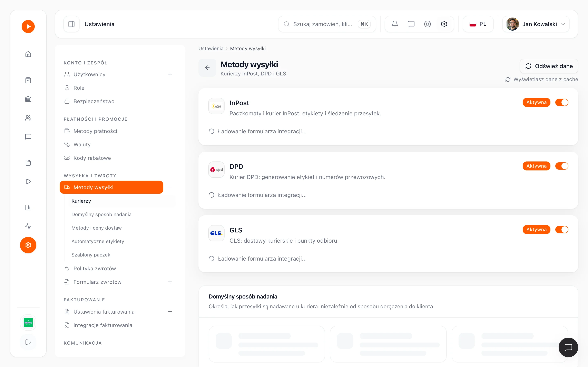Click the home icon in the sidebar
Viewport: 588px width, 367px height.
(x=28, y=54)
